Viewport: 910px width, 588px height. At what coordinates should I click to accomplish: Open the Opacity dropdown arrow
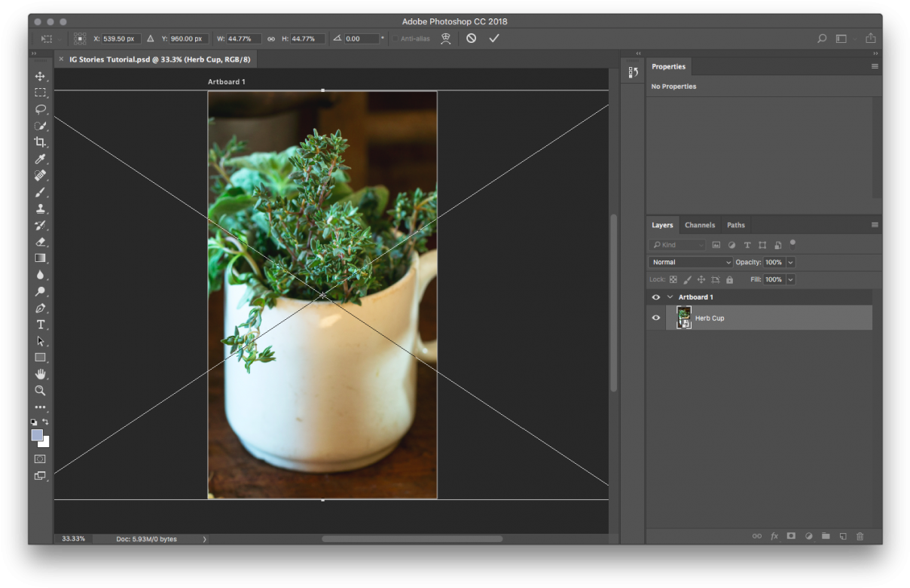point(789,262)
